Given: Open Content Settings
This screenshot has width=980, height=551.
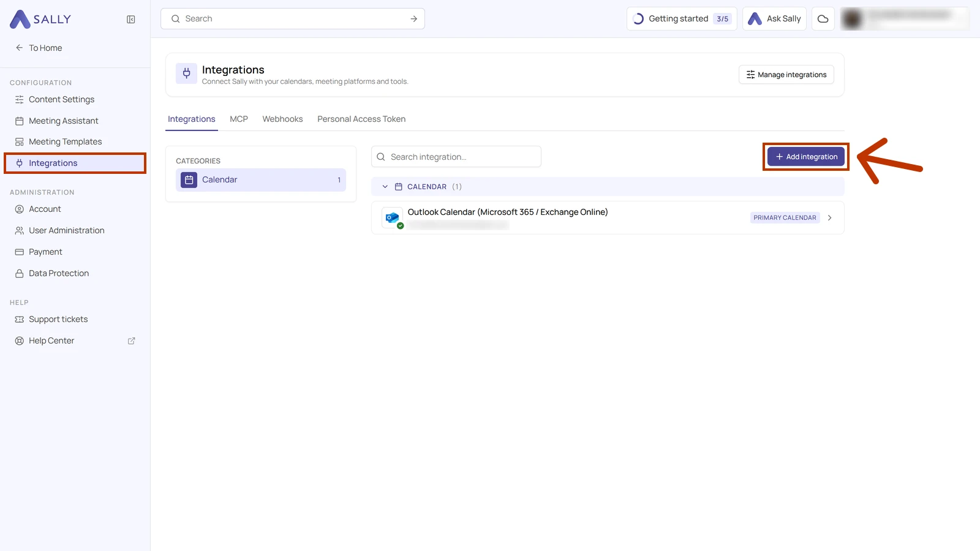Looking at the screenshot, I should 75,99.
